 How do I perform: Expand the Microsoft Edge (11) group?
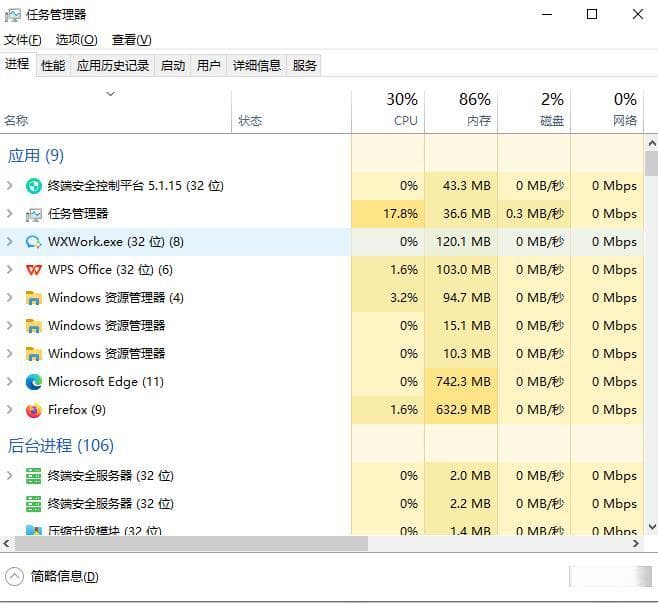(x=10, y=381)
